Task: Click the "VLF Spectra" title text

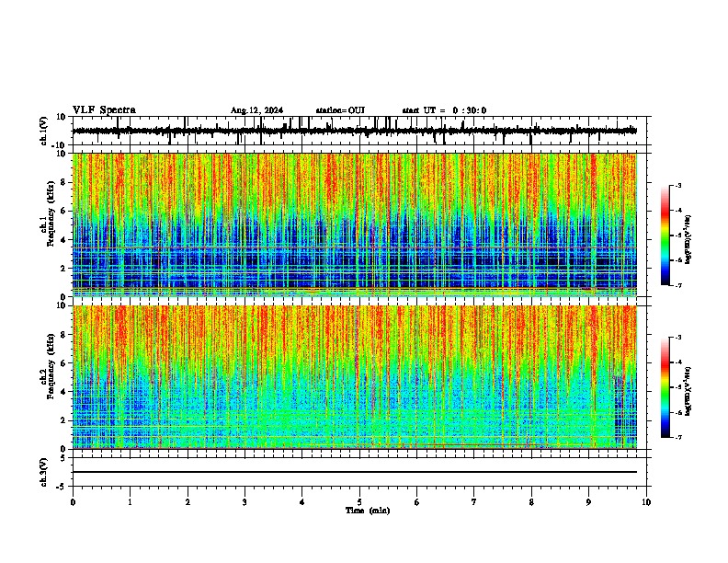Action: click(104, 110)
